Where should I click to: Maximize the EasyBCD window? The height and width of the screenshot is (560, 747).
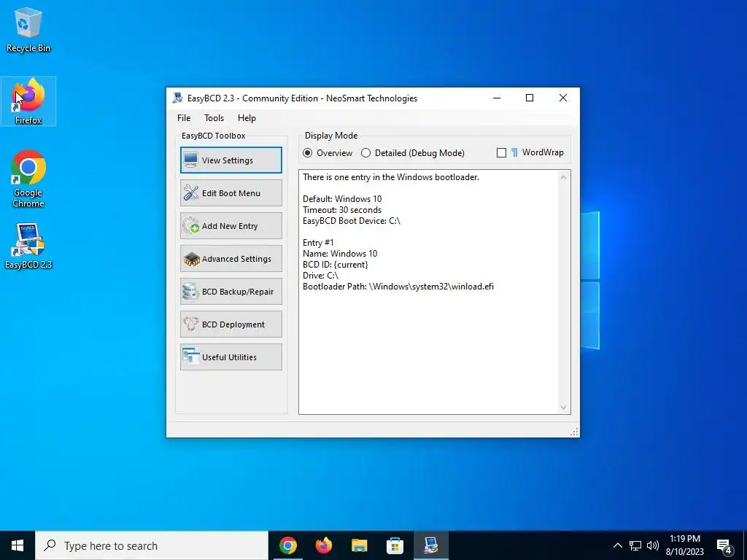(530, 98)
